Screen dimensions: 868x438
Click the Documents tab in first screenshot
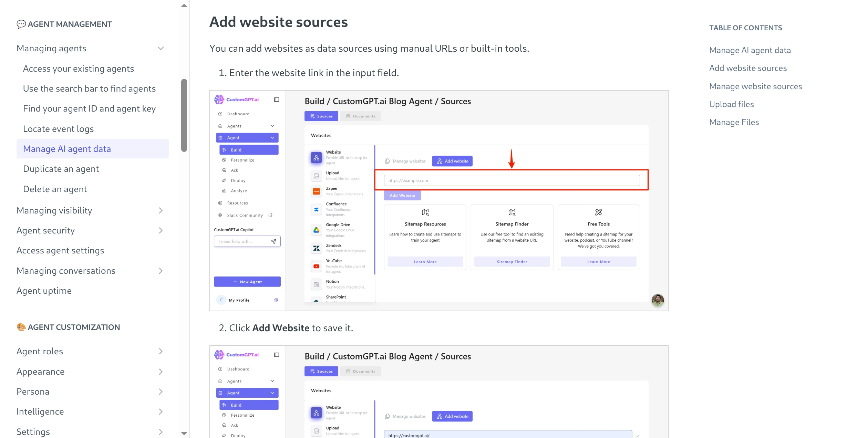pyautogui.click(x=361, y=116)
